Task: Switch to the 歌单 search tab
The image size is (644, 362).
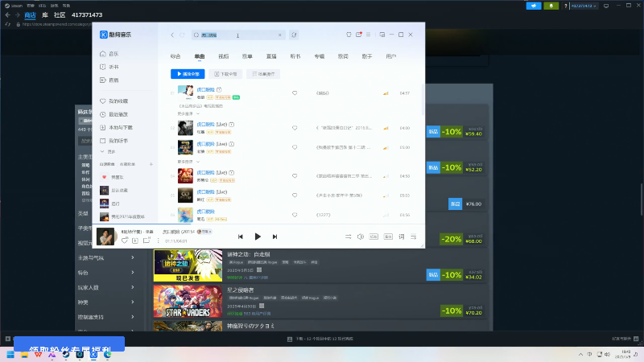Action: pyautogui.click(x=247, y=56)
